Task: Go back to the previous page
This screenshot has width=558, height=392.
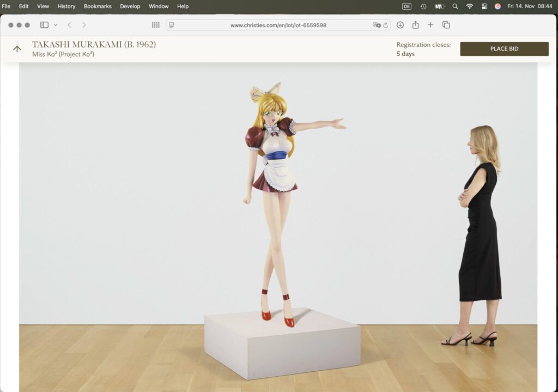Action: coord(70,25)
